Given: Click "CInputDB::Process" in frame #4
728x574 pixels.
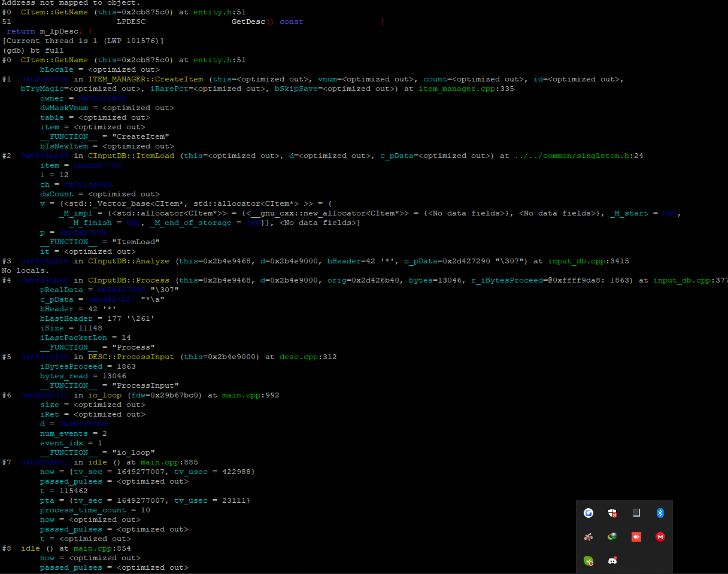Looking at the screenshot, I should (x=129, y=280).
